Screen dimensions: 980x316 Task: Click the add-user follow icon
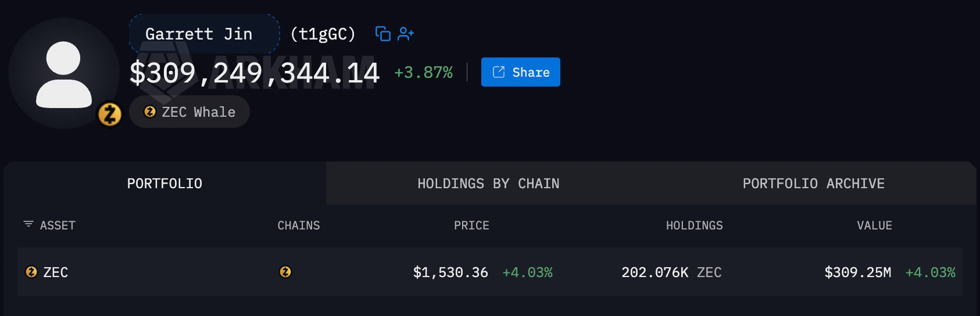point(406,34)
